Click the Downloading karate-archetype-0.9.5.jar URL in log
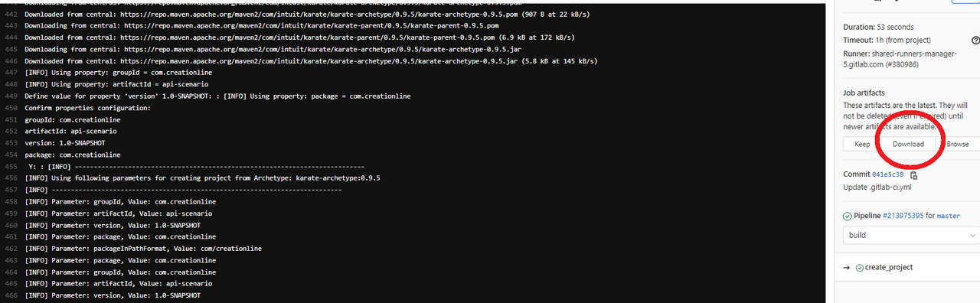 click(x=322, y=48)
